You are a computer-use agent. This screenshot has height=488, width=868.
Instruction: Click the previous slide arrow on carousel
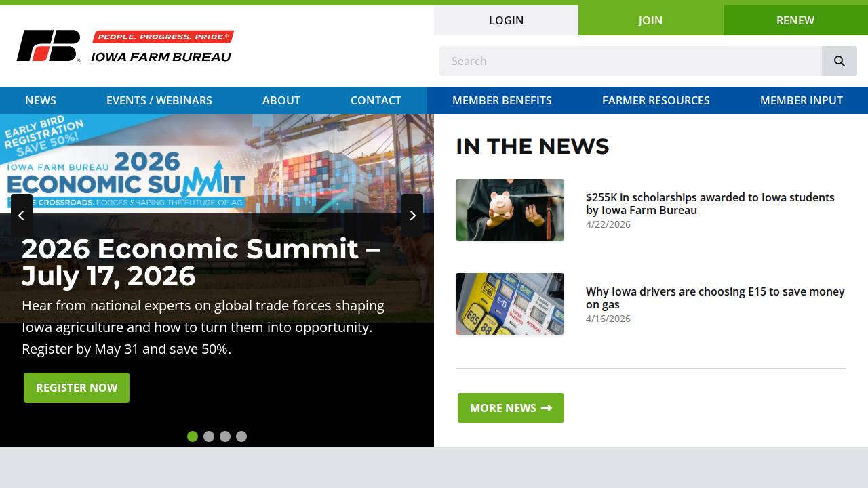click(21, 216)
